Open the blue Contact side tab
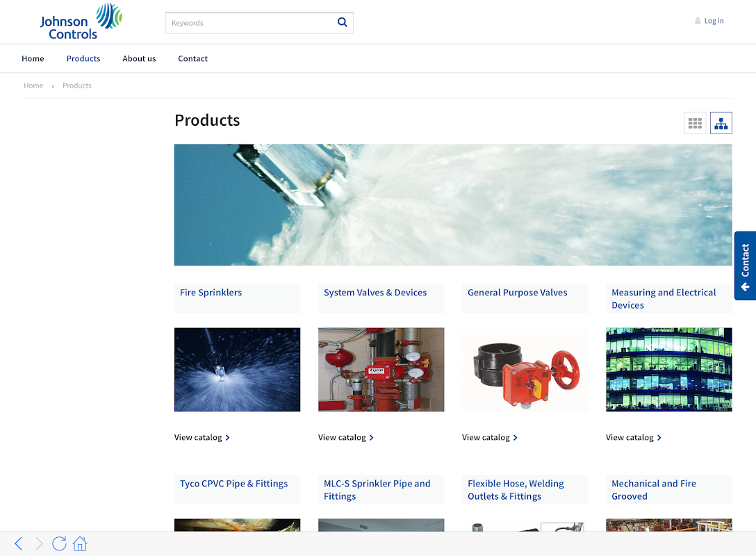The image size is (756, 556). click(745, 265)
